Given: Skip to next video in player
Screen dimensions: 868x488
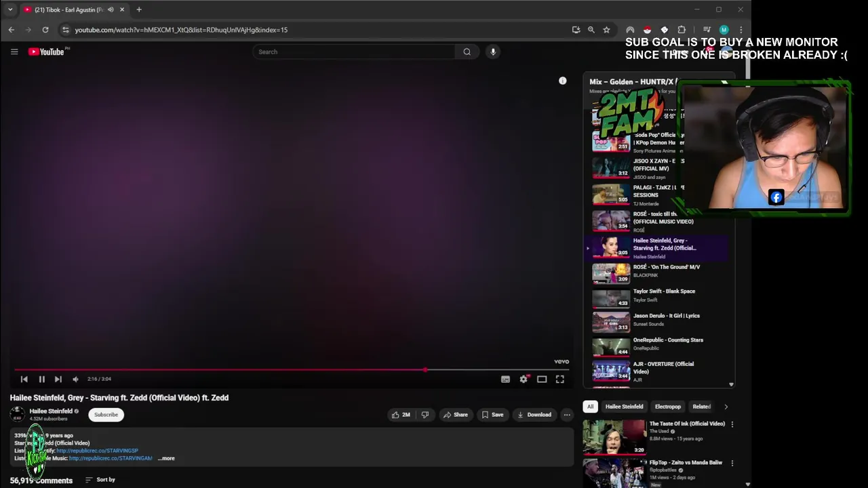Looking at the screenshot, I should point(58,379).
